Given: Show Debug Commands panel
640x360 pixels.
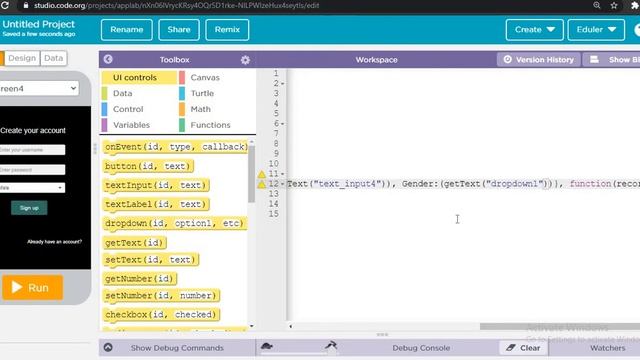Looking at the screenshot, I should pyautogui.click(x=177, y=348).
